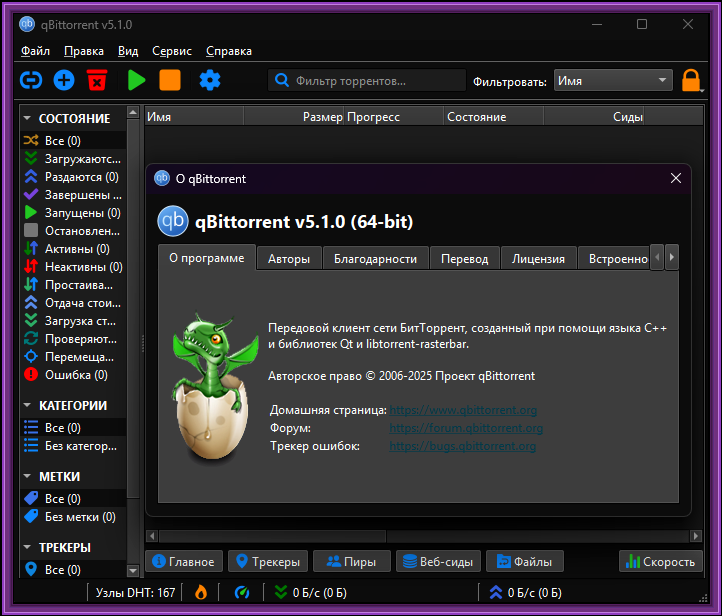This screenshot has width=722, height=616.
Task: Collapse the КАТЕГОРИИ section
Action: [27, 405]
